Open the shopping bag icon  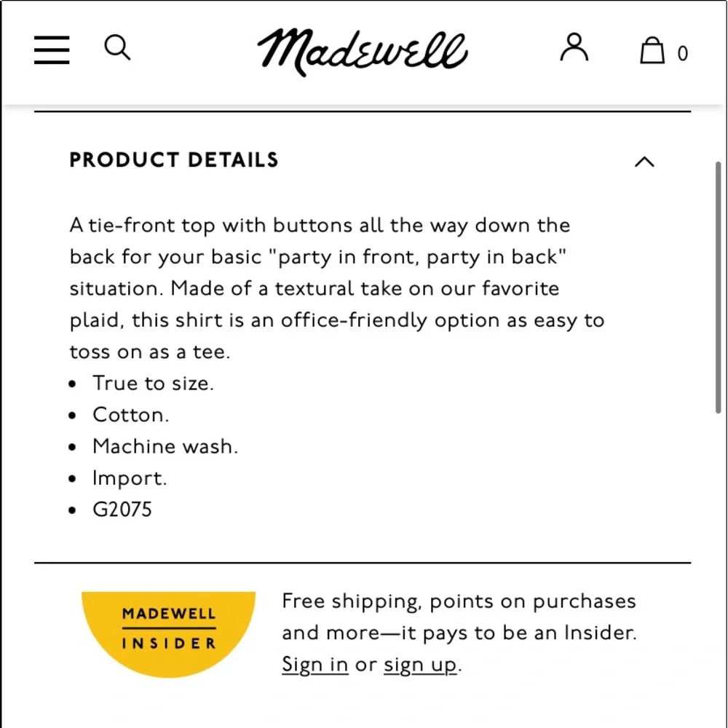[x=652, y=50]
